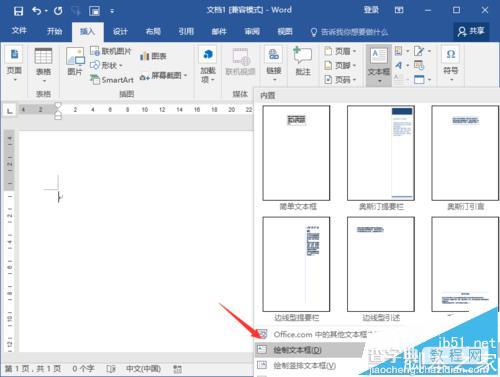
Task: Click 联机图片 online pictures
Action: [111, 51]
